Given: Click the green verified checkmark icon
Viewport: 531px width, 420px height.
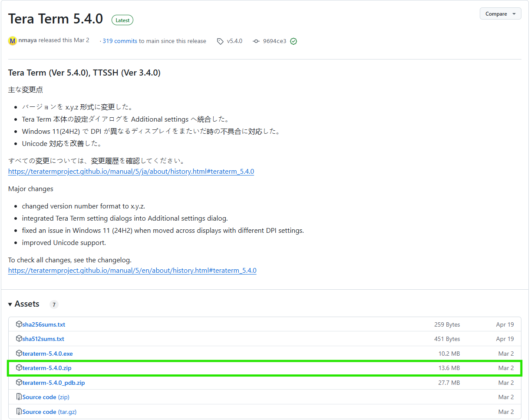Looking at the screenshot, I should click(294, 41).
